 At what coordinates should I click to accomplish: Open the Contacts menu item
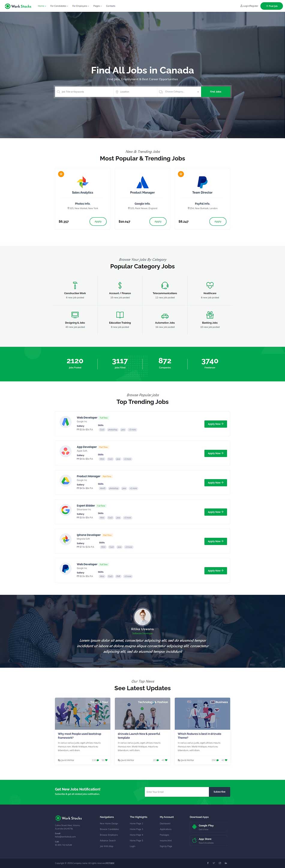[111, 6]
